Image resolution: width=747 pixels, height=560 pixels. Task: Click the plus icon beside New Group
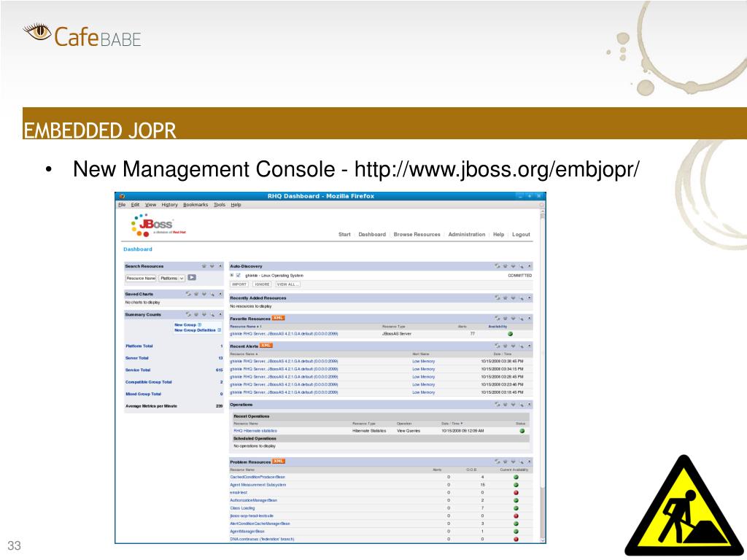click(200, 324)
